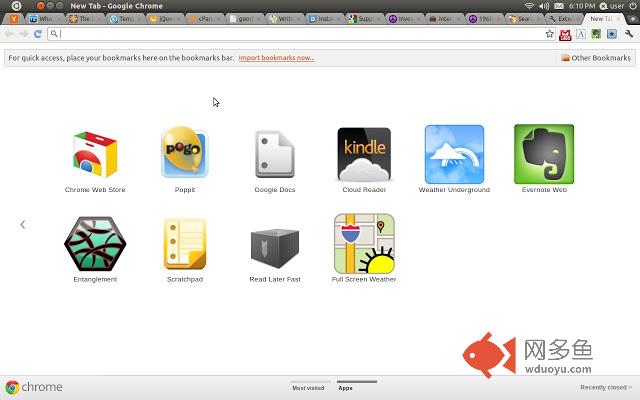
Task: Open the user session menu
Action: (612, 6)
